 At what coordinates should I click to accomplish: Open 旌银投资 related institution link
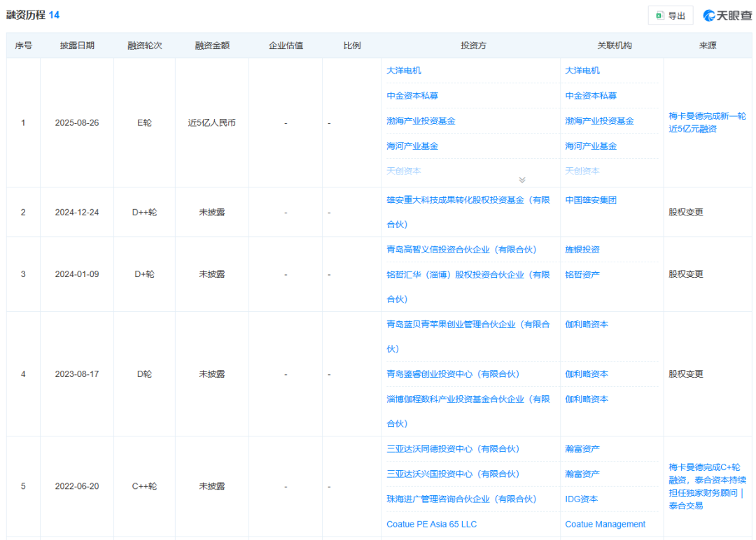coord(582,250)
